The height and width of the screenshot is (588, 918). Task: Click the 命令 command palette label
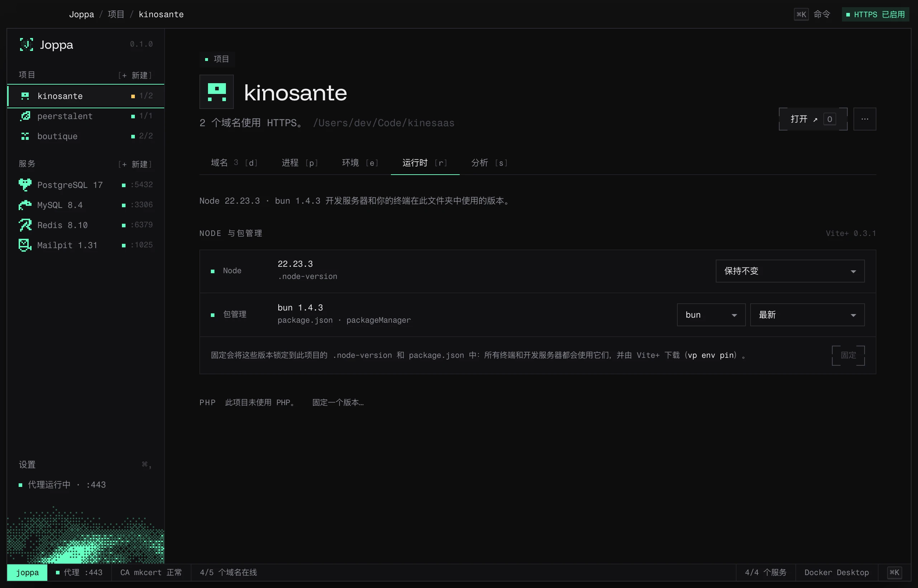click(x=822, y=14)
